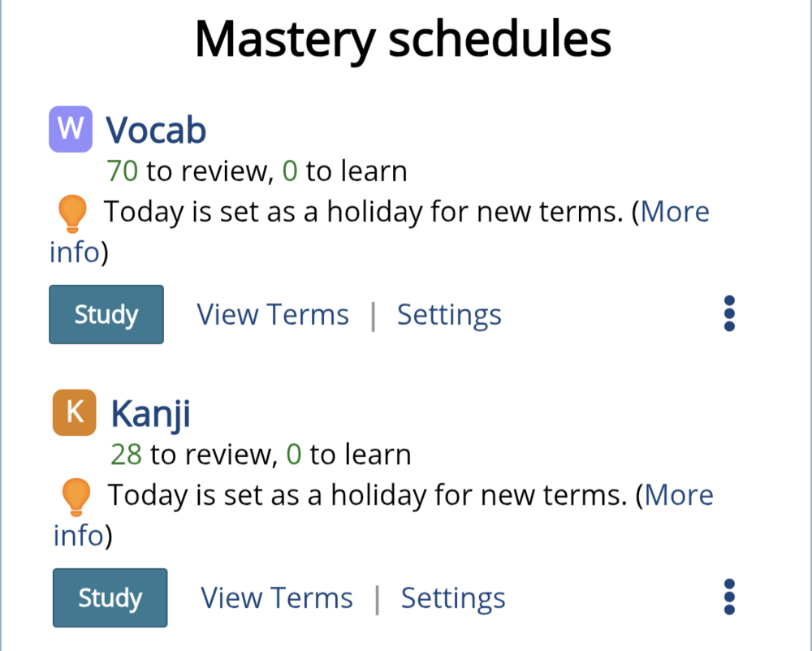Start studying the Vocab schedule
This screenshot has height=651, width=812.
pyautogui.click(x=106, y=314)
